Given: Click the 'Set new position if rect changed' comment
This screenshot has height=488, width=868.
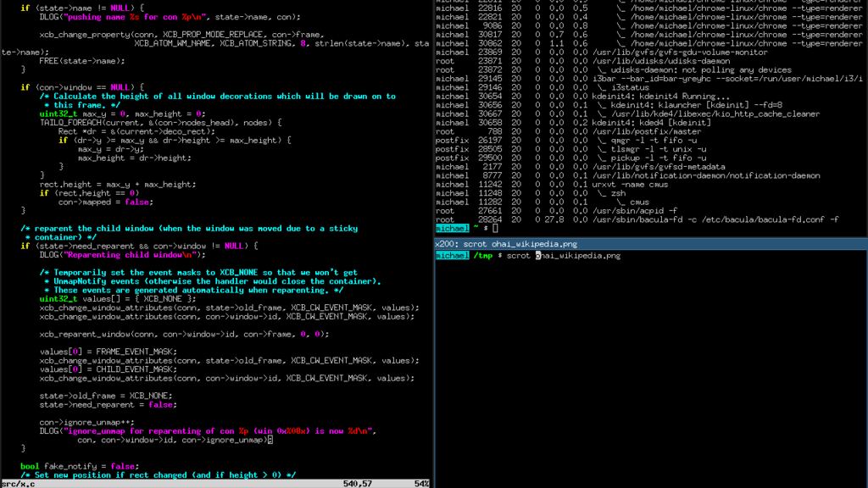Looking at the screenshot, I should click(159, 475).
